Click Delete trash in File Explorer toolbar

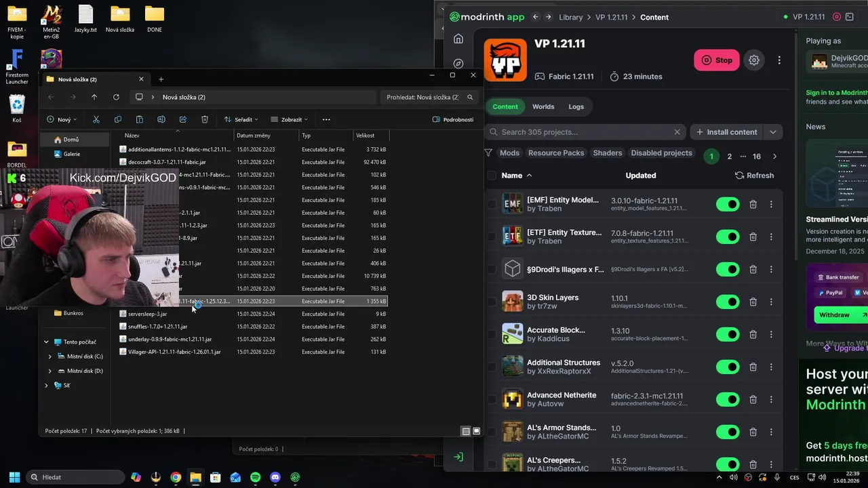coord(205,119)
